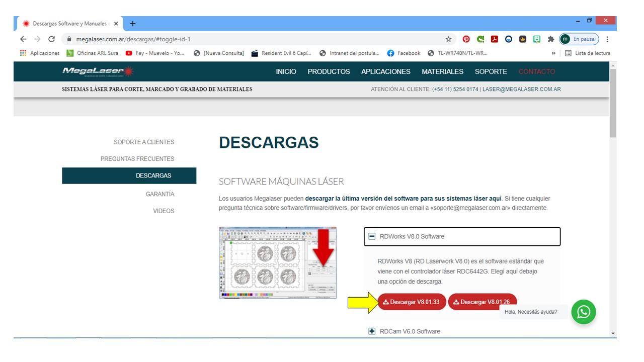
Task: Click the browser forward arrow
Action: [x=37, y=39]
